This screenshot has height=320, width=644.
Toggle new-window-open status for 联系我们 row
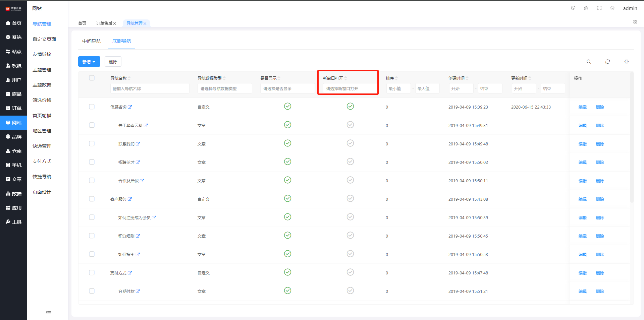tap(350, 143)
